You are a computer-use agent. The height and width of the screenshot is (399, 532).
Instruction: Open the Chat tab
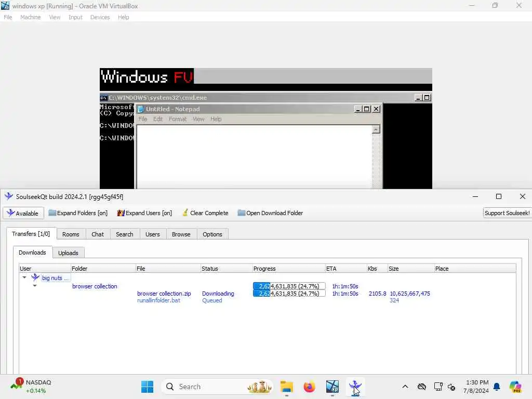tap(97, 234)
